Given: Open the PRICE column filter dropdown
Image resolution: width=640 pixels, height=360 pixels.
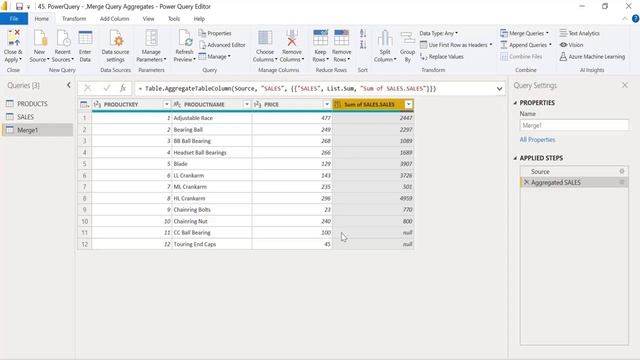Looking at the screenshot, I should tap(327, 104).
